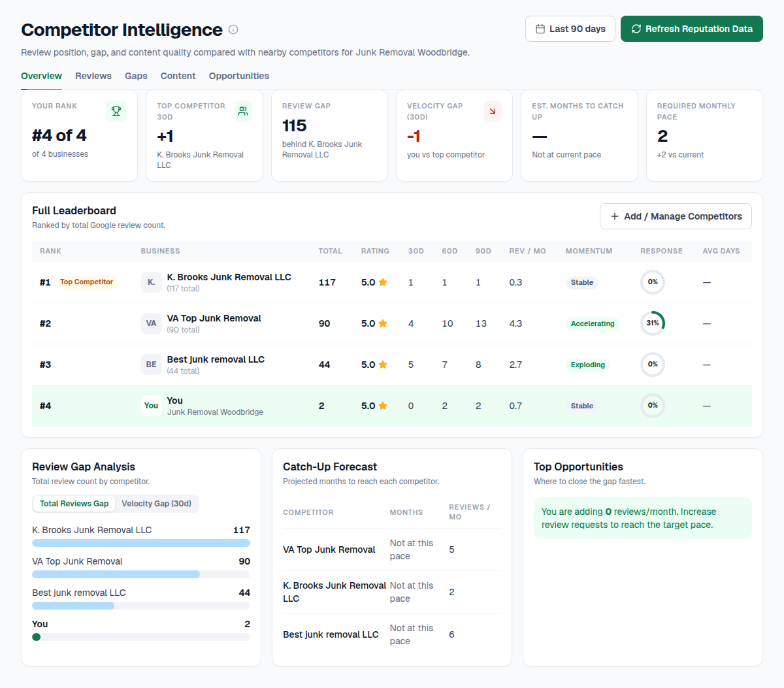Open Add / Manage Competitors
784x688 pixels.
(676, 216)
